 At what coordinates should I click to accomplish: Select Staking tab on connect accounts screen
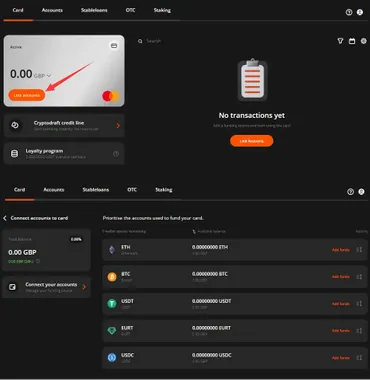[x=164, y=190]
